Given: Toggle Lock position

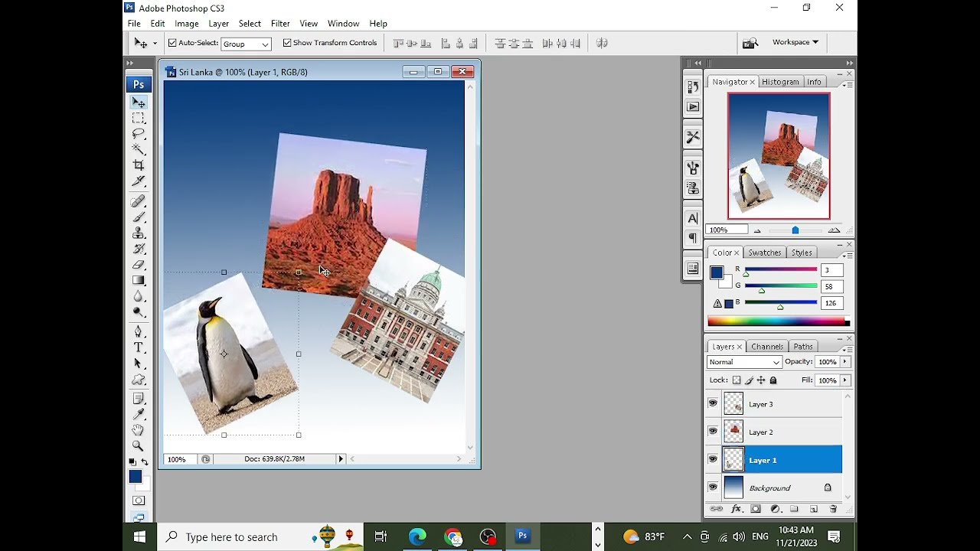Looking at the screenshot, I should click(x=761, y=380).
